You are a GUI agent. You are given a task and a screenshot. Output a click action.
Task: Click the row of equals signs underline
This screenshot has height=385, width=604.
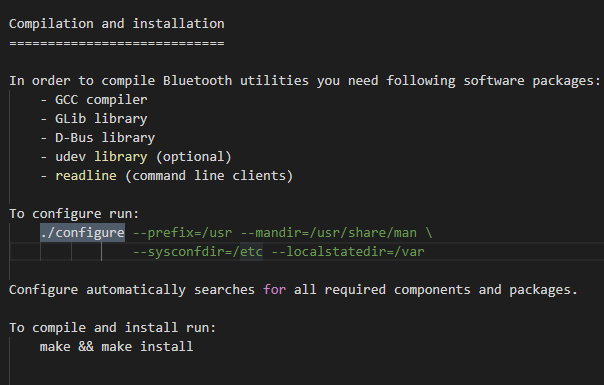tap(117, 43)
